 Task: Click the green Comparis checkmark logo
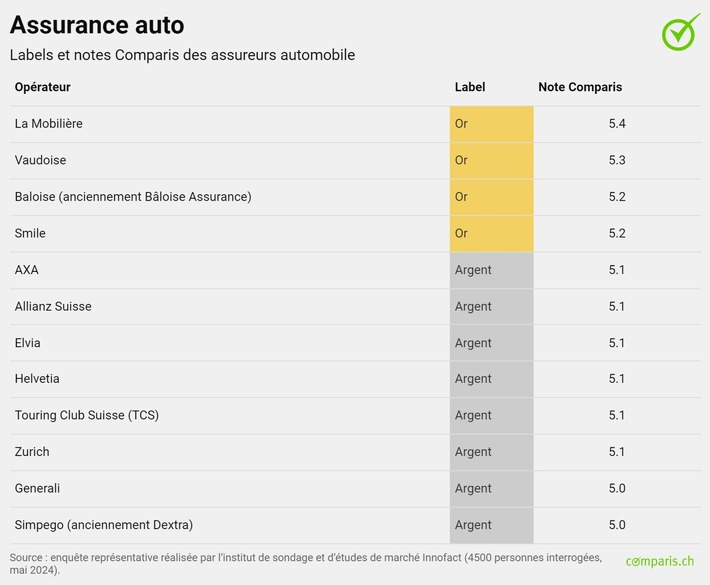click(x=680, y=32)
